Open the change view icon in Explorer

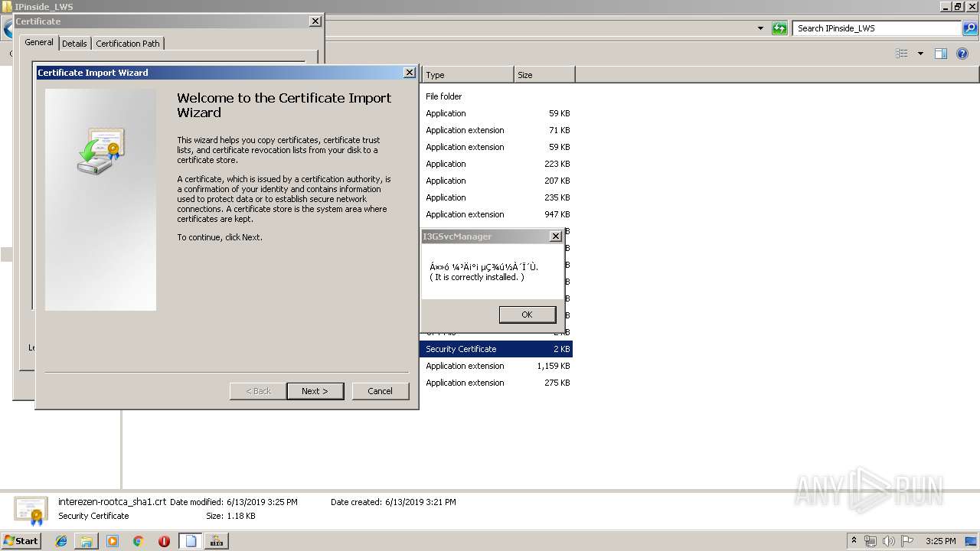coord(902,54)
